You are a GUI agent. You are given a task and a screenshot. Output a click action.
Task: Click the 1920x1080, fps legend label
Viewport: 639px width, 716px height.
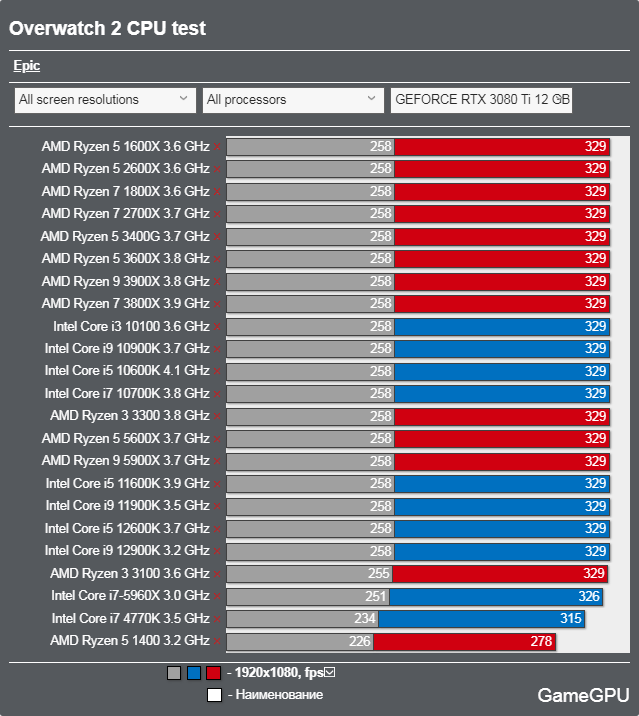point(279,673)
